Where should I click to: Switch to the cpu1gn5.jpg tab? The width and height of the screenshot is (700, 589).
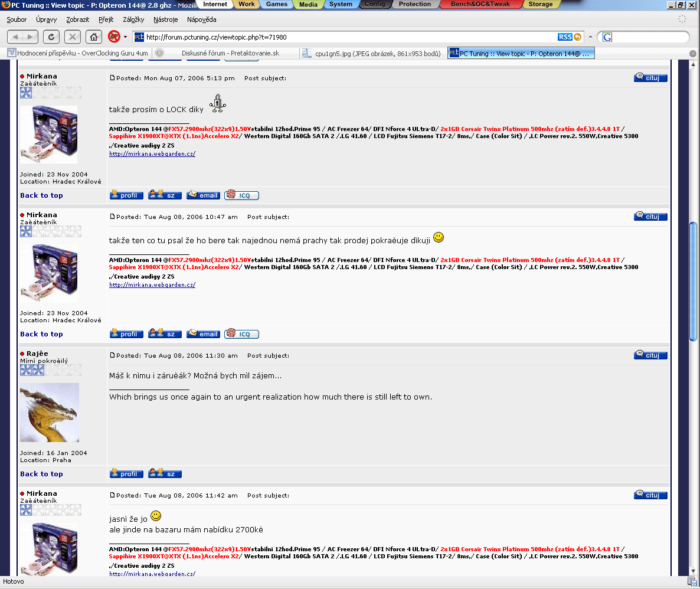pyautogui.click(x=372, y=53)
